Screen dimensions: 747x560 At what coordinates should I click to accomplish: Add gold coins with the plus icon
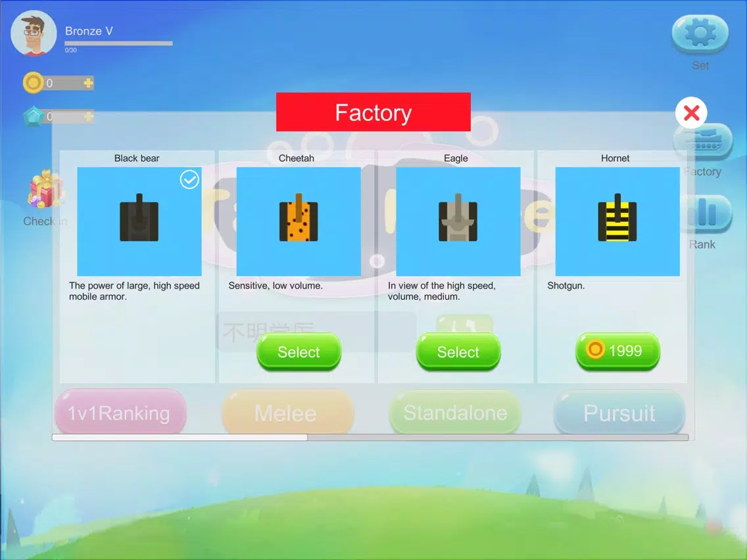pos(88,83)
